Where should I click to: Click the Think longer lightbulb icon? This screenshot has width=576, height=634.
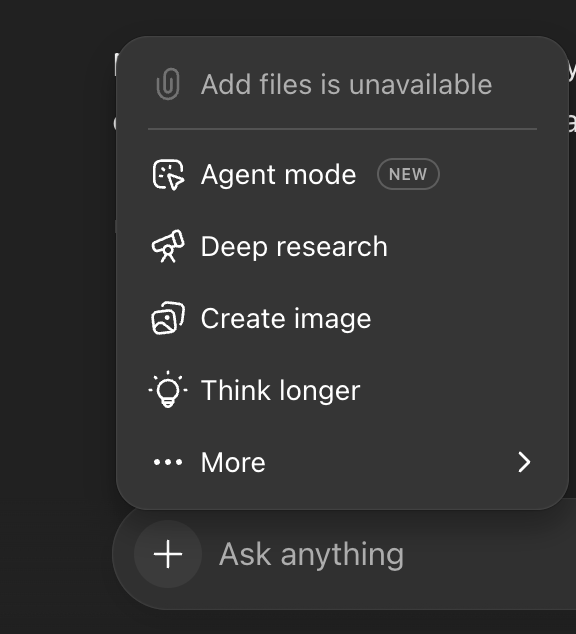[168, 389]
